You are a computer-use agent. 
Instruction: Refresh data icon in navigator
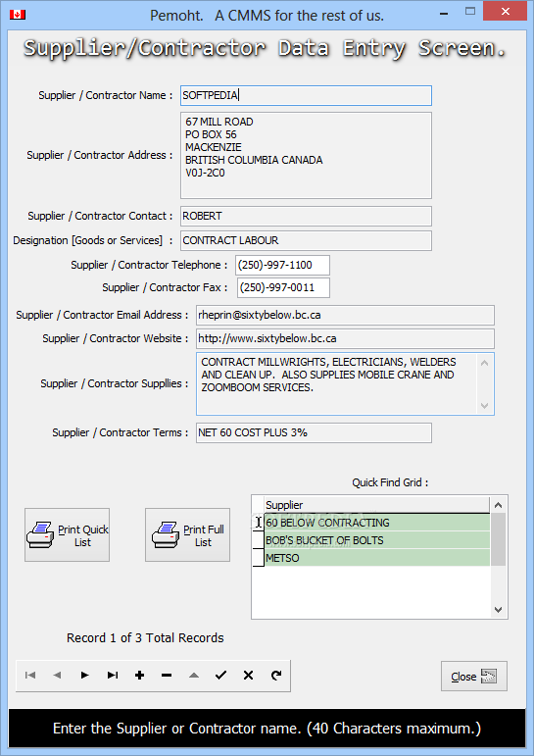[x=275, y=675]
